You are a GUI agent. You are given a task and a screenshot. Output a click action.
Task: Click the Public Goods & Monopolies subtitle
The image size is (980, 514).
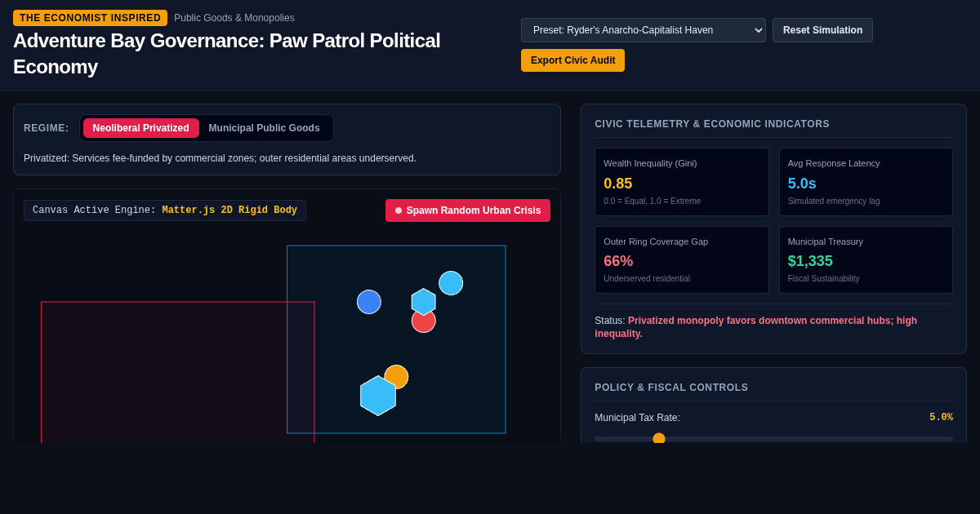coord(234,18)
